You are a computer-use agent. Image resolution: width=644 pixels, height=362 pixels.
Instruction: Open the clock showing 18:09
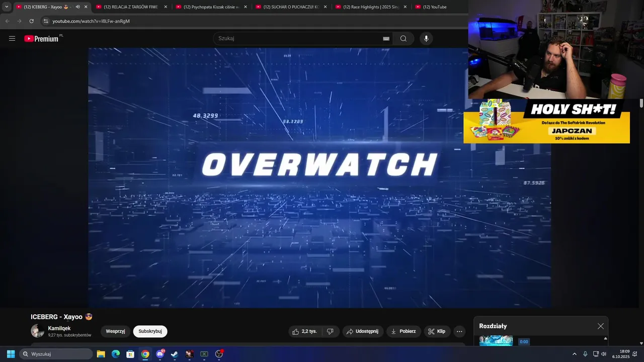coord(621,354)
